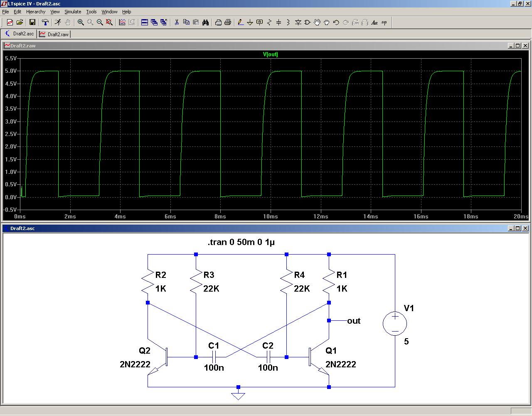Select capacitor C1 in schematic
The height and width of the screenshot is (416, 532).
pyautogui.click(x=214, y=357)
